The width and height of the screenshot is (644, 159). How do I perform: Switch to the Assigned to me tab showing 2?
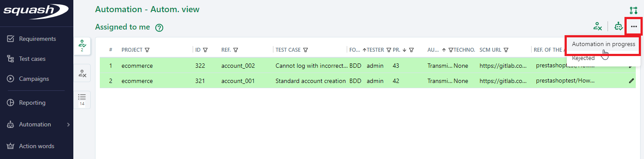click(x=82, y=46)
